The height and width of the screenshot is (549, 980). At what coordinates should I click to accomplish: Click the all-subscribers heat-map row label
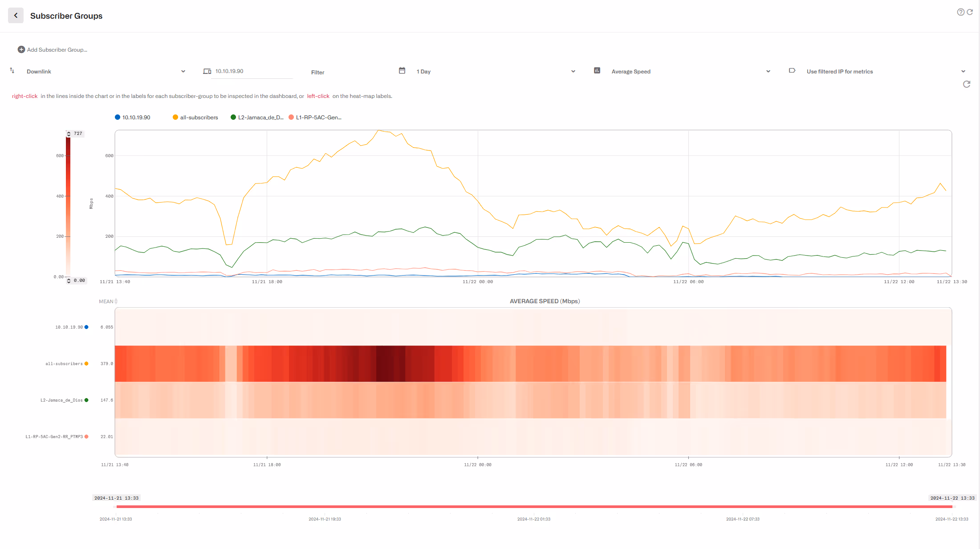click(64, 364)
